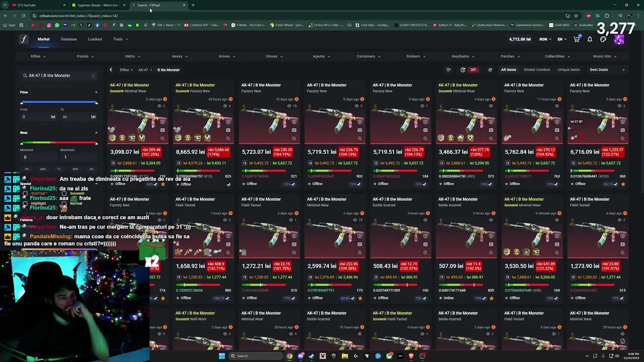Screen dimensions: 644x362
Task: Adjust the Price range slider
Action: 59,103
